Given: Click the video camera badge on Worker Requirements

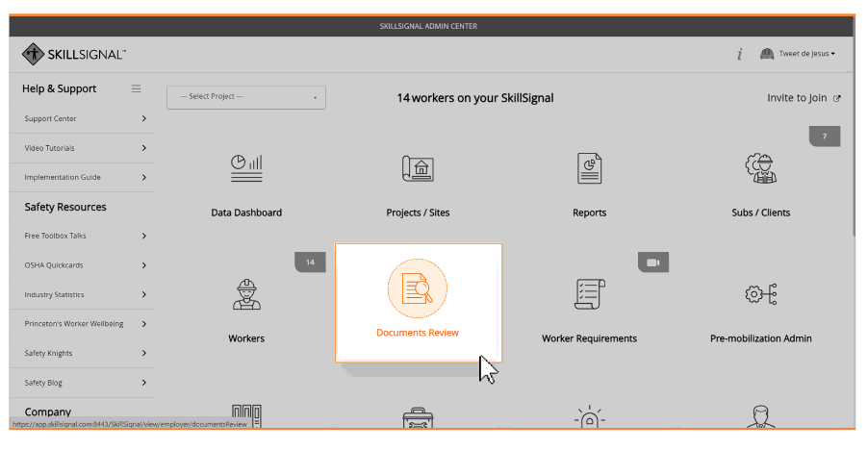Looking at the screenshot, I should (653, 262).
